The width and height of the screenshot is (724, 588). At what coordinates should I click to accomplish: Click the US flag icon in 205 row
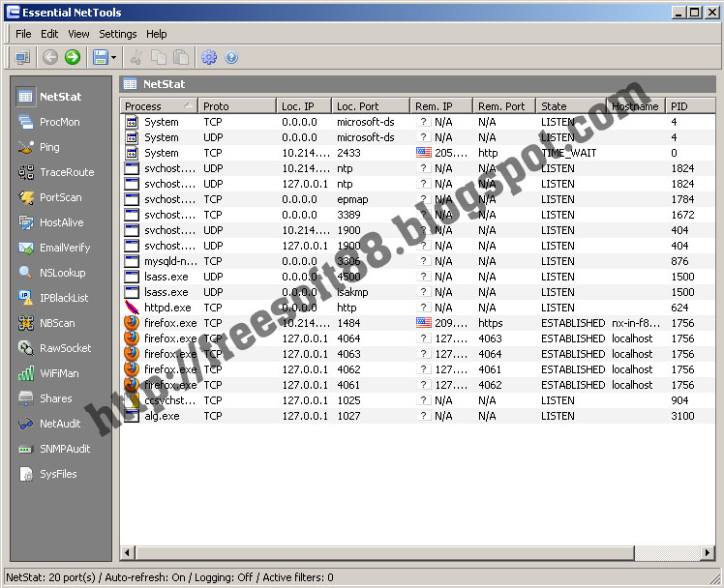[424, 153]
